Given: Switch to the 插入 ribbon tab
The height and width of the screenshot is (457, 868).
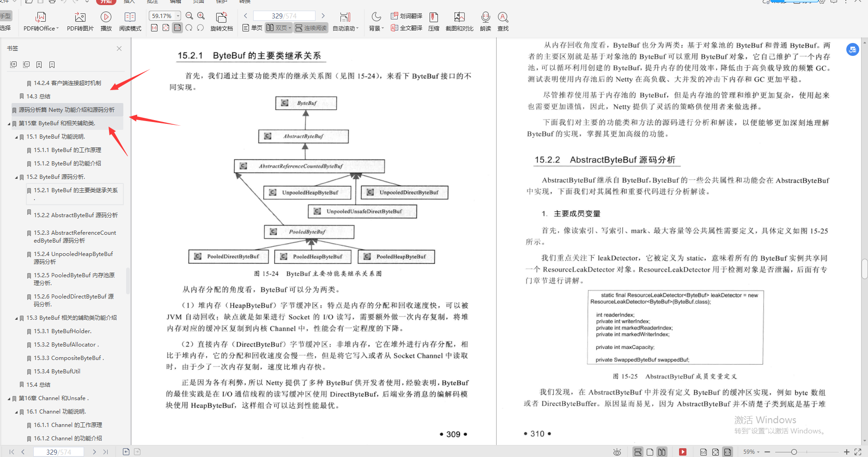Looking at the screenshot, I should click(129, 2).
